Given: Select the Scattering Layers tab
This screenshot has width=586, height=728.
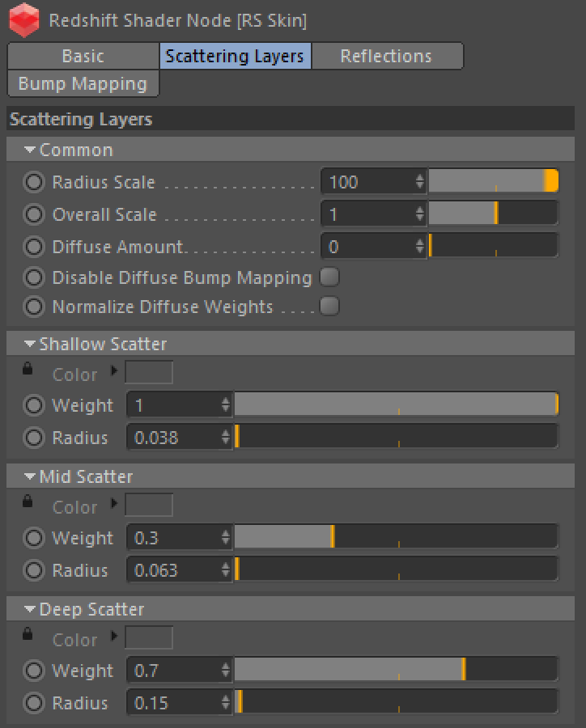Looking at the screenshot, I should (236, 56).
